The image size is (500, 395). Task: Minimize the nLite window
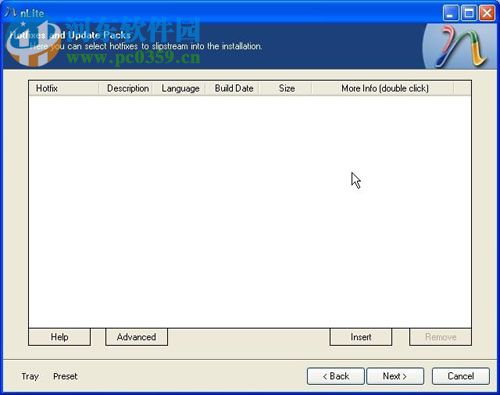450,14
